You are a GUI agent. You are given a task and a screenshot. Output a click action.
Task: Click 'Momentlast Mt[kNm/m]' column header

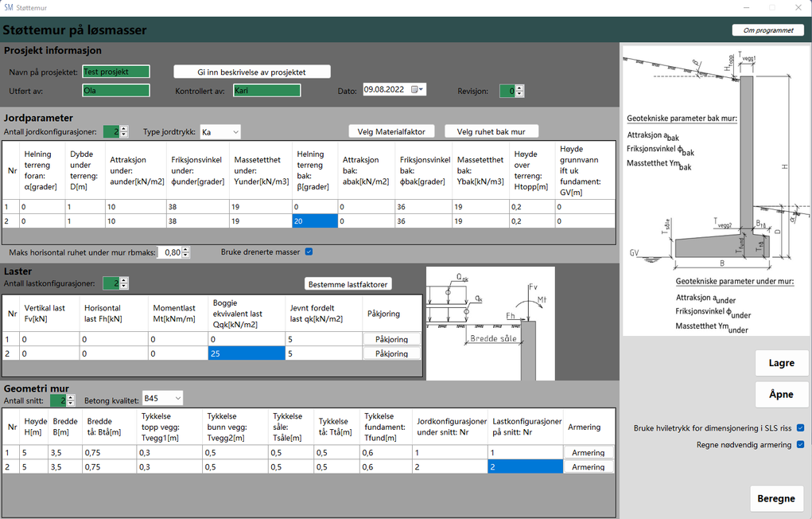point(178,313)
